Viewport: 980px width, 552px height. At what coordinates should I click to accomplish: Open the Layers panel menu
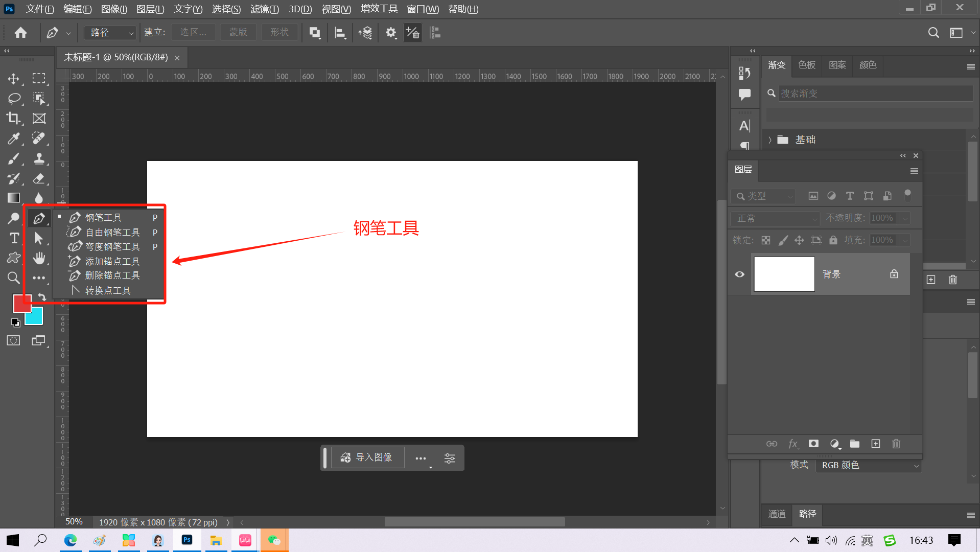pyautogui.click(x=914, y=171)
